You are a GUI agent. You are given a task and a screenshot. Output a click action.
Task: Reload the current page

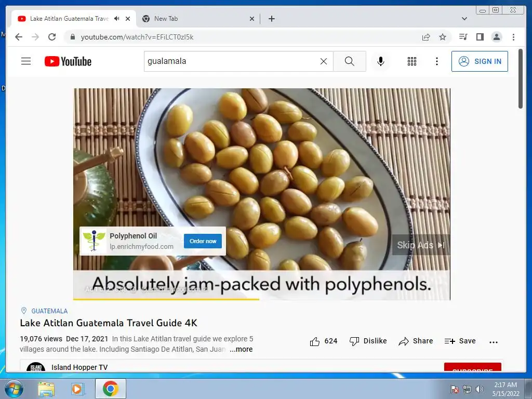[52, 37]
